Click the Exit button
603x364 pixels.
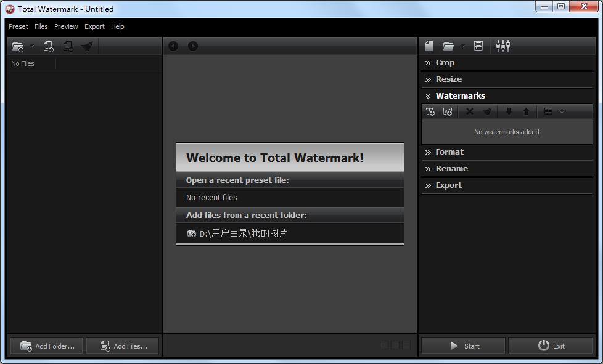(x=551, y=346)
